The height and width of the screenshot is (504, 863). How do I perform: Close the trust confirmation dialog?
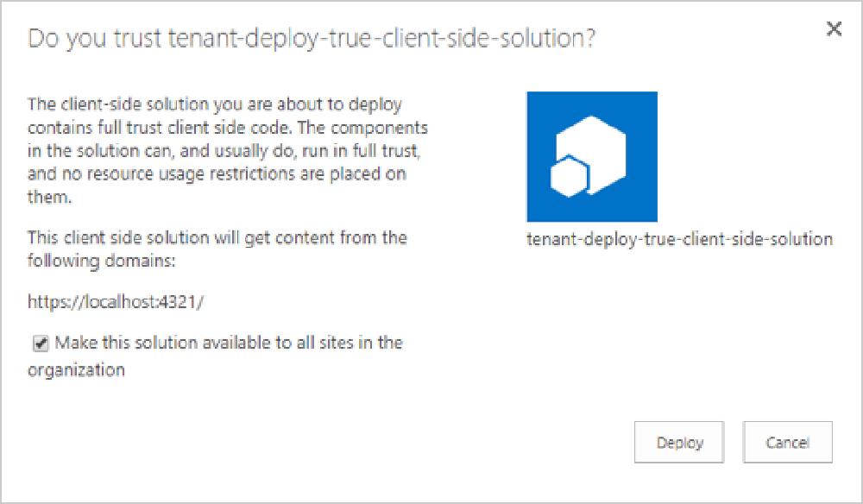point(834,28)
